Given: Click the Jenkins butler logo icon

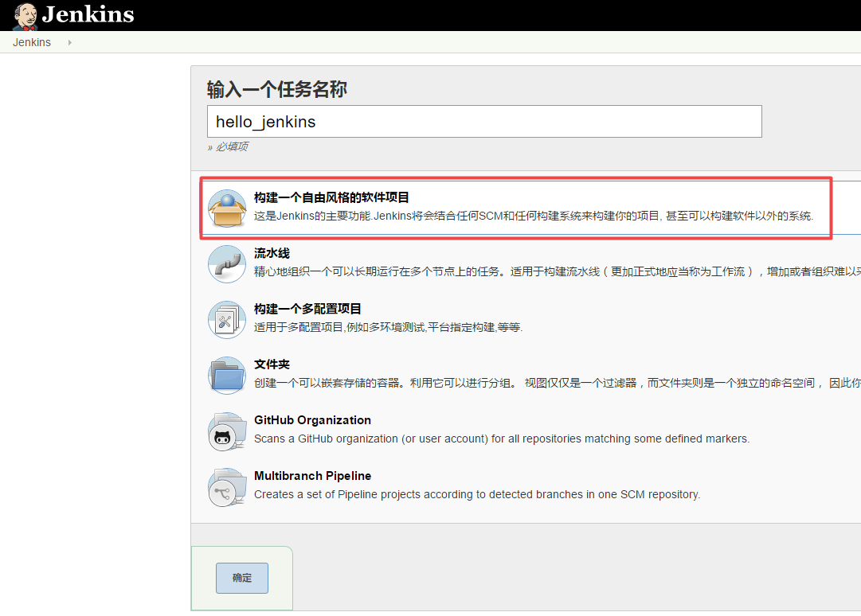Looking at the screenshot, I should tap(25, 16).
